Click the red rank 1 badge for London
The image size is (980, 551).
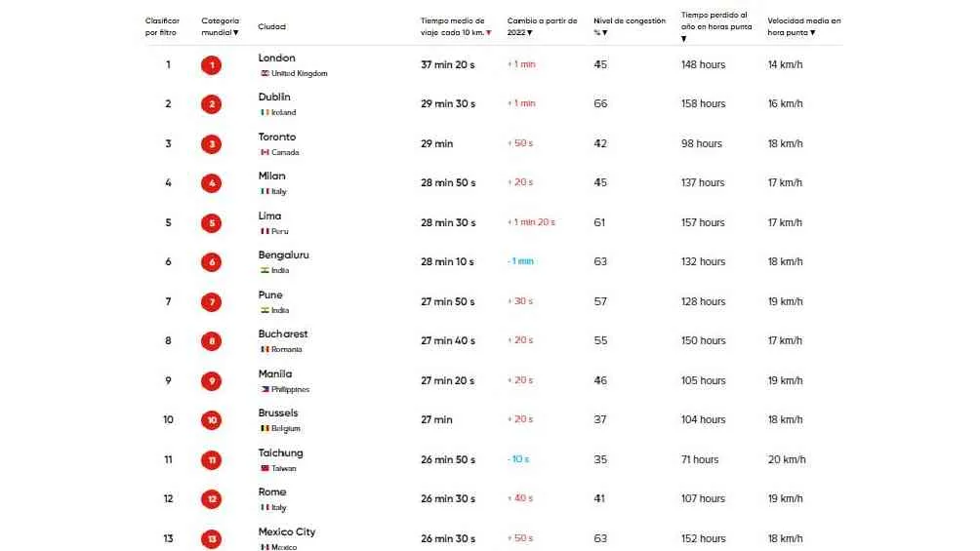click(211, 65)
